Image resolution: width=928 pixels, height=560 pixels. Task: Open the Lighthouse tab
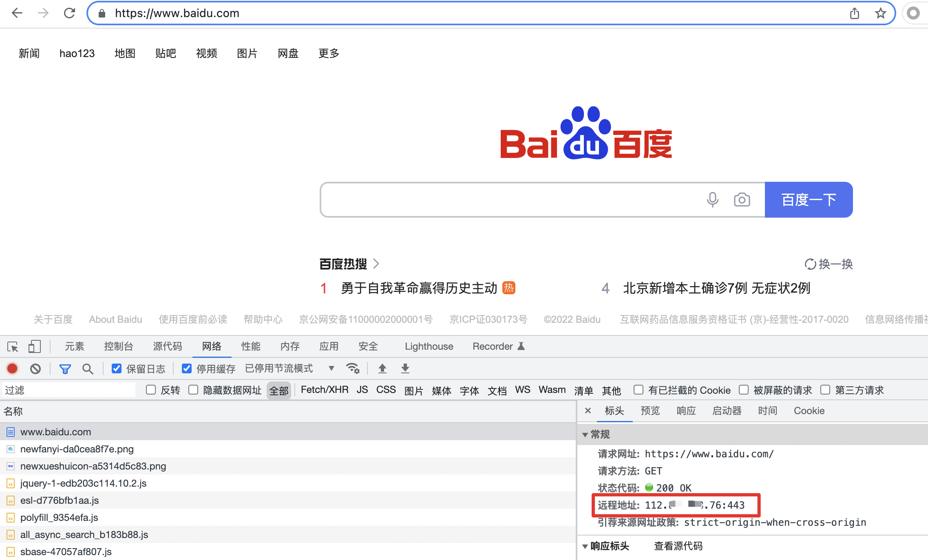click(x=429, y=346)
